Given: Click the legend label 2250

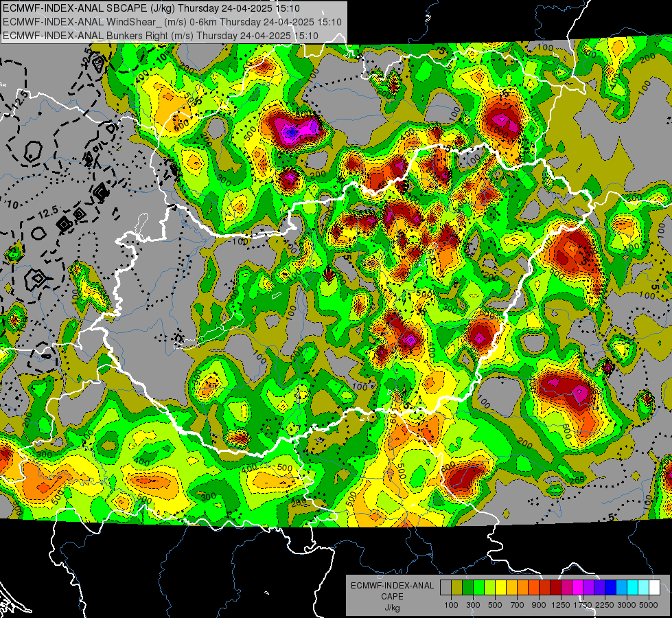Looking at the screenshot, I should pos(605,605).
